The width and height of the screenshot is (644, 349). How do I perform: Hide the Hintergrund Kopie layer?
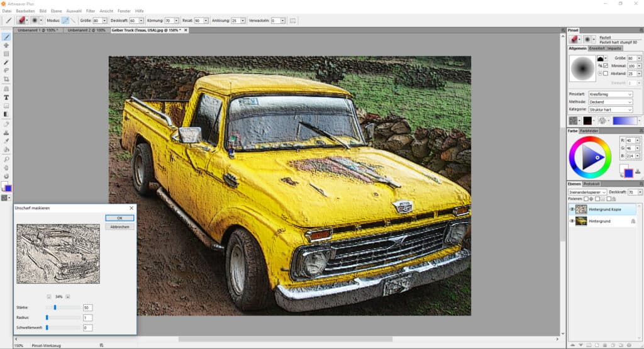tap(572, 209)
